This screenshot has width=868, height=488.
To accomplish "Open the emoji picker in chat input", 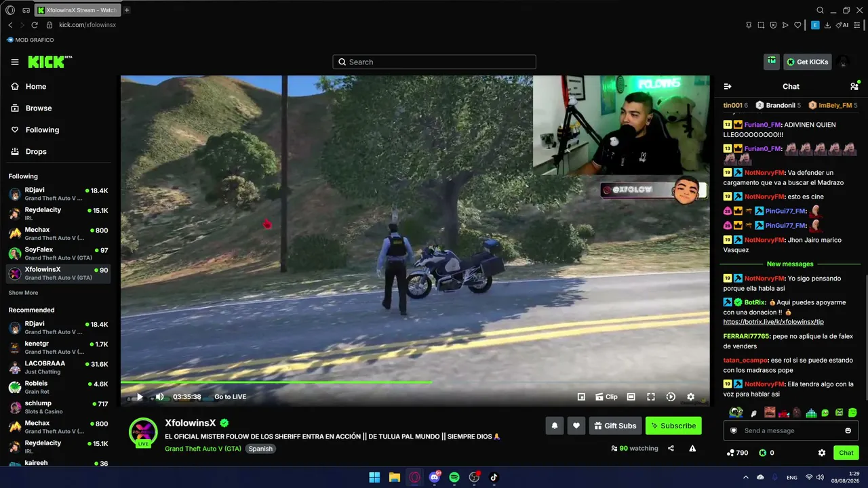I will point(848,430).
